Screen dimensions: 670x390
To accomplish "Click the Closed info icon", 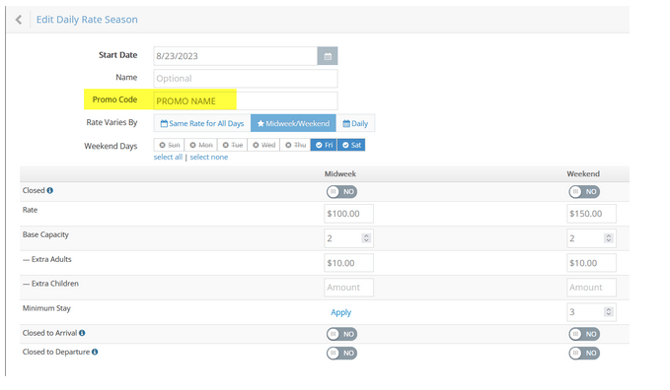I will tap(50, 191).
